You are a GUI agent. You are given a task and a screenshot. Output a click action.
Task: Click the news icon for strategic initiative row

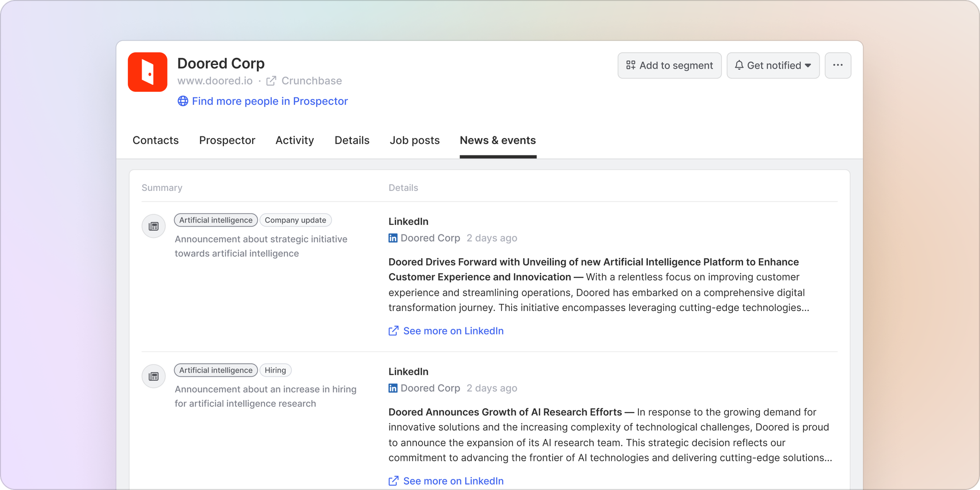[154, 226]
